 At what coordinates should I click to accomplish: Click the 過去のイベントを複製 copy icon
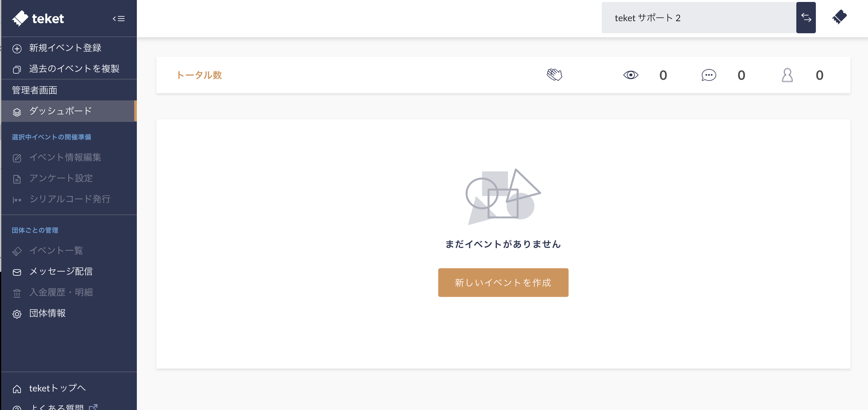(17, 69)
